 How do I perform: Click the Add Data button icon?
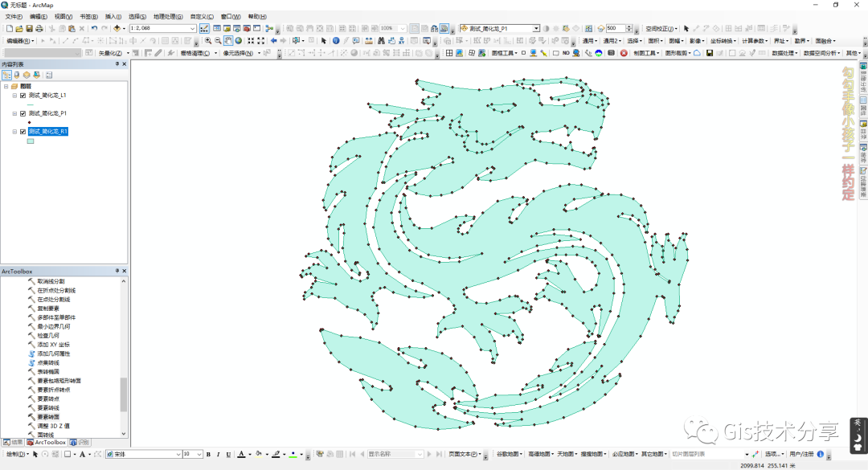[x=117, y=28]
